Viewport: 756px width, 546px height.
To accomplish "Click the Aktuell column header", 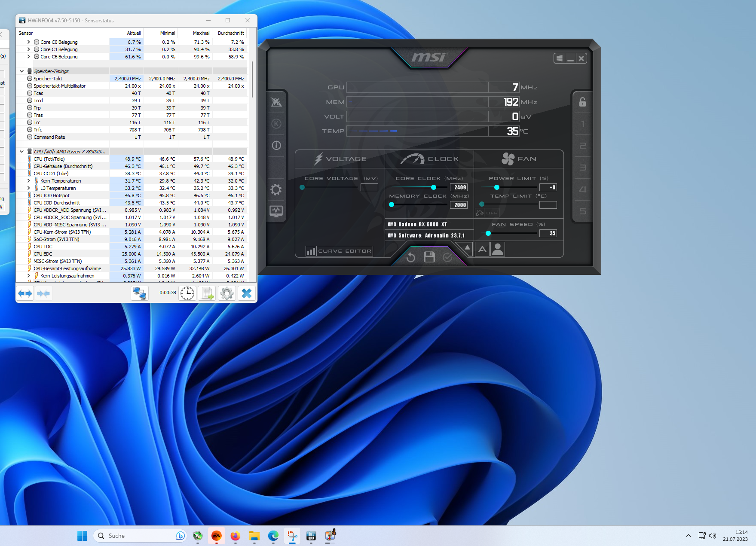I will (x=126, y=33).
